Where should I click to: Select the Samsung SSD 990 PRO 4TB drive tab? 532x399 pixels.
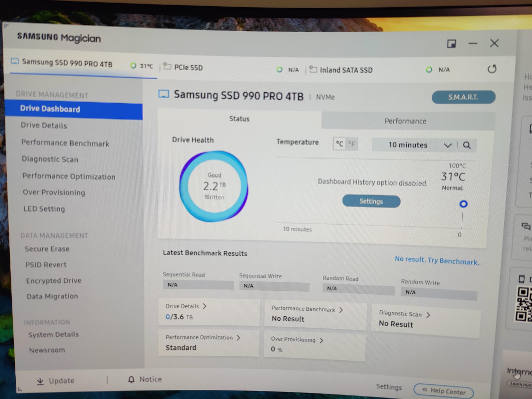83,65
